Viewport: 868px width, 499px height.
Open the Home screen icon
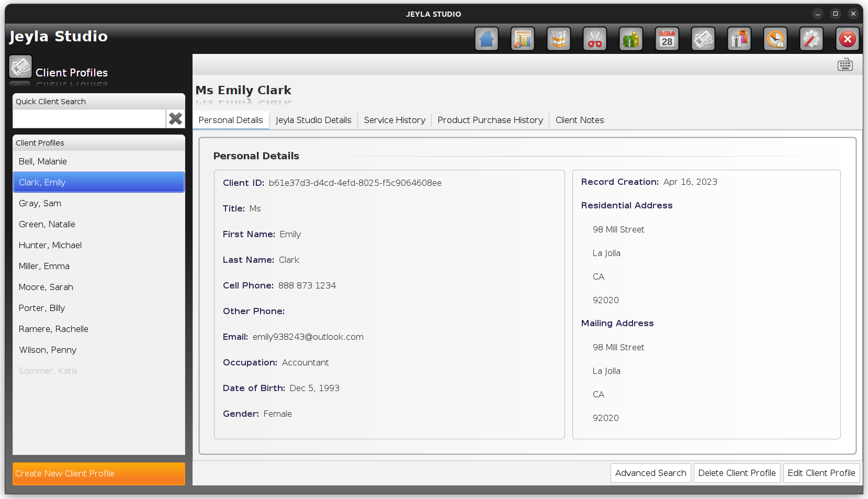tap(487, 39)
